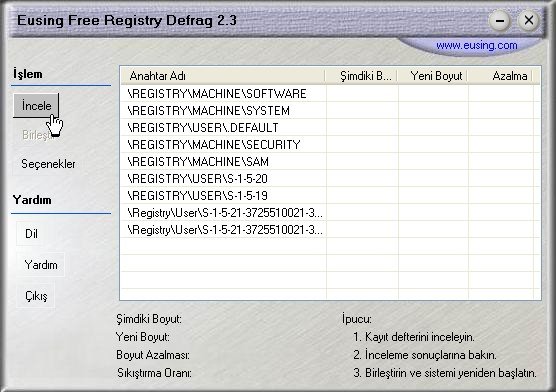Viewport: 556px width, 392px height.
Task: Click the Şimdiki Boyut label
Action: 149,319
